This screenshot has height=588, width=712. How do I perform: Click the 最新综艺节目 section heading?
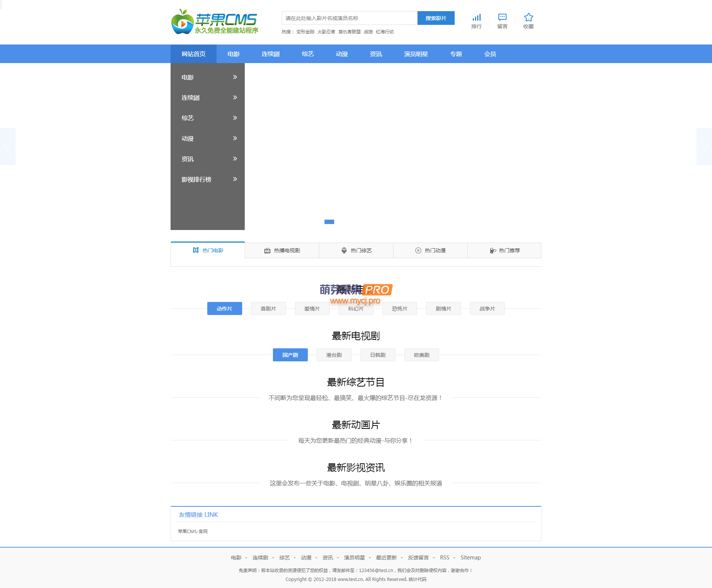(356, 382)
